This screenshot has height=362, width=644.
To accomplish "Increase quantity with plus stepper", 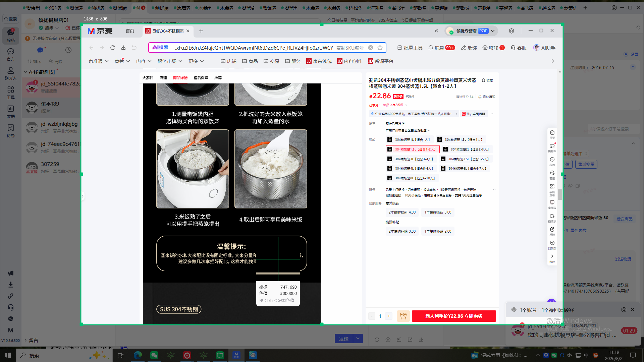I will tap(389, 316).
